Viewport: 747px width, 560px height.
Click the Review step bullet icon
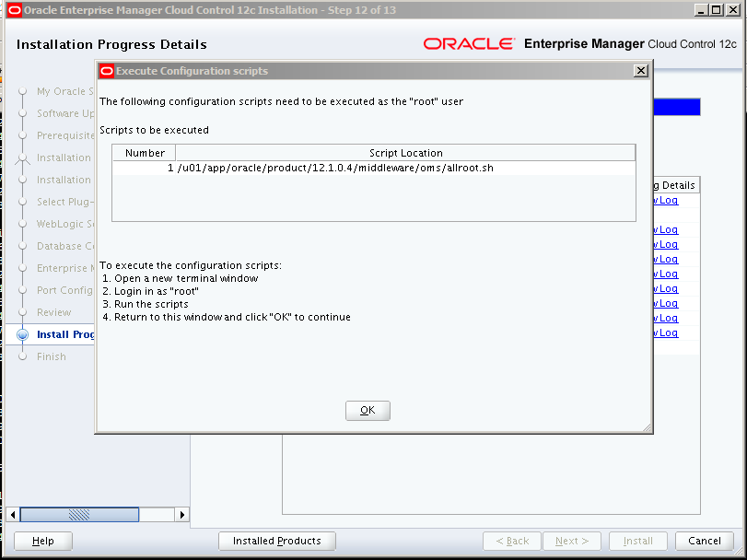click(x=22, y=312)
